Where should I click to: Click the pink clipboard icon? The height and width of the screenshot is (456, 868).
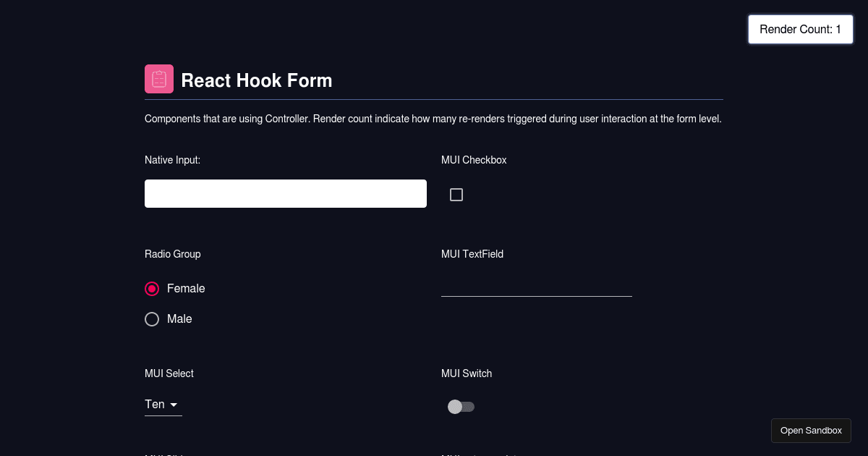click(158, 78)
